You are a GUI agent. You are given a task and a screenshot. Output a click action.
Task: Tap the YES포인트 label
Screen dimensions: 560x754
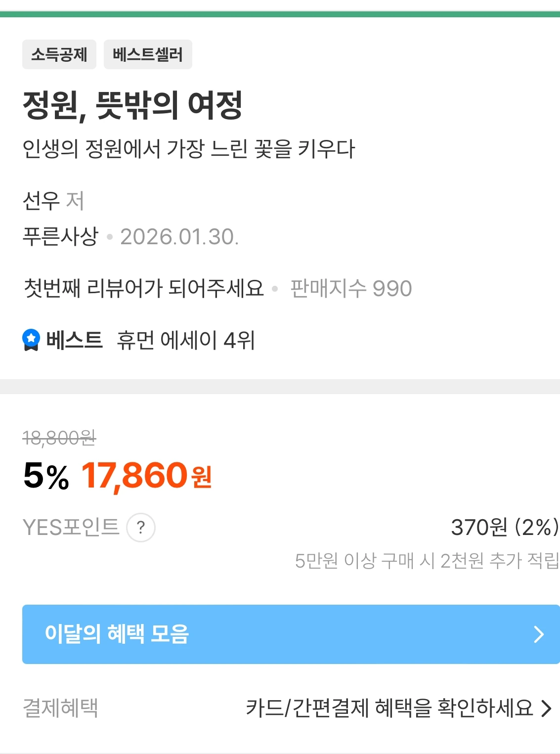tap(71, 527)
